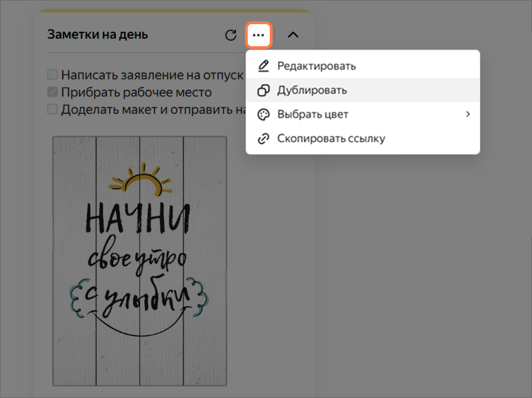Open the Начни свое утро с улыбки image
Image resolution: width=532 pixels, height=398 pixels.
[x=140, y=261]
